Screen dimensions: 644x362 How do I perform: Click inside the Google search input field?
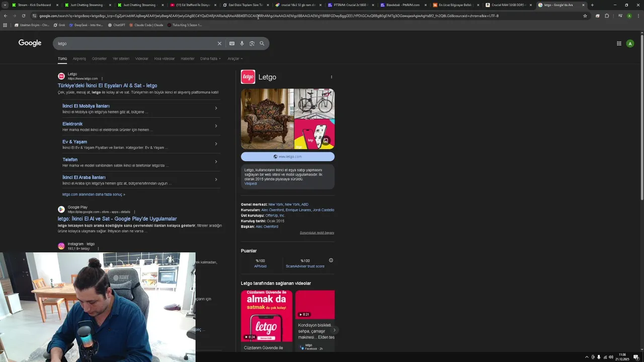point(136,44)
